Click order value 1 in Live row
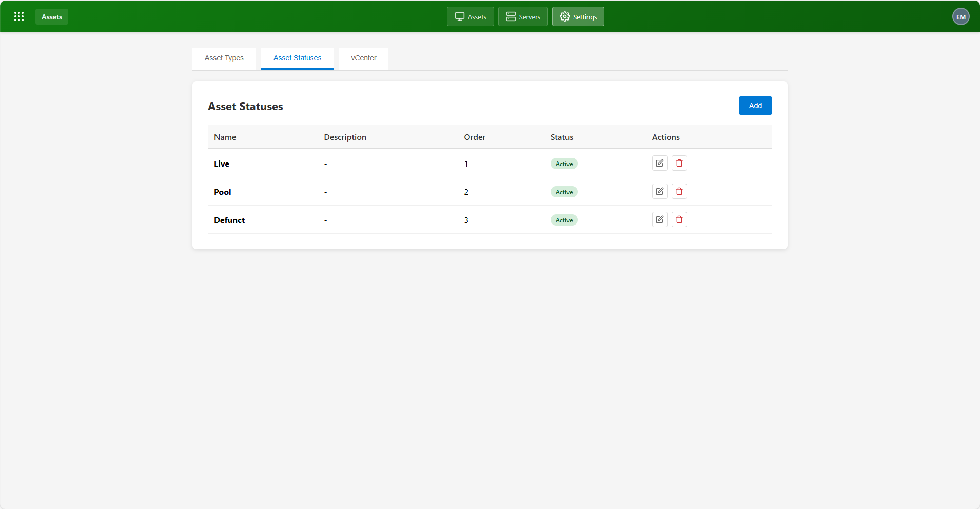 tap(466, 164)
